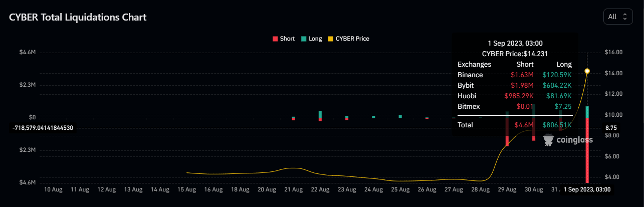The width and height of the screenshot is (644, 207).
Task: Click the 15 Aug x-axis label
Action: point(186,190)
